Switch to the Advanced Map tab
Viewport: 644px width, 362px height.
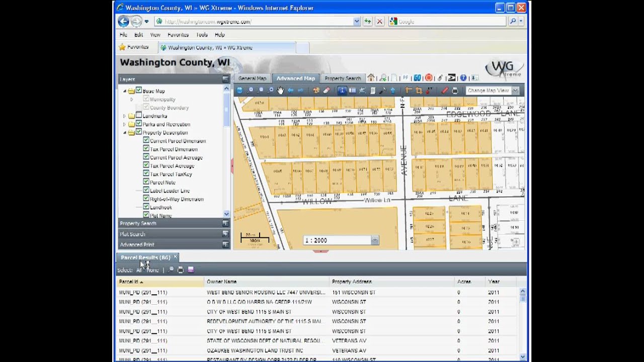point(295,78)
